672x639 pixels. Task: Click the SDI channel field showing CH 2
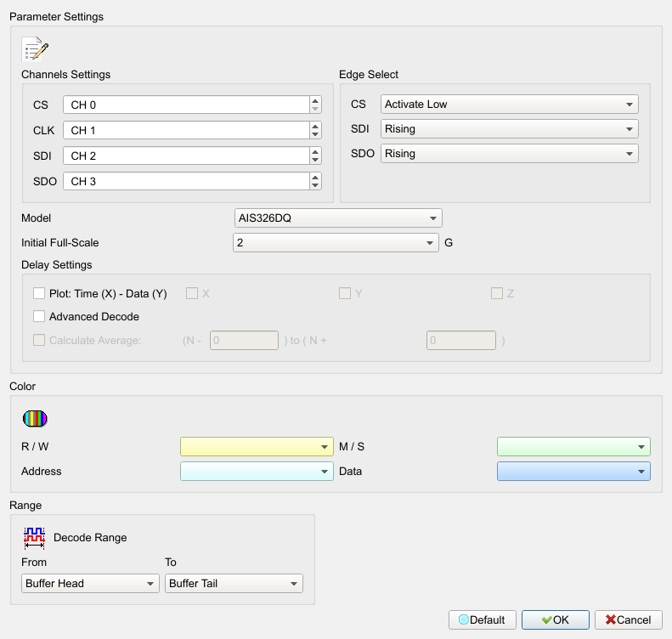(x=186, y=156)
